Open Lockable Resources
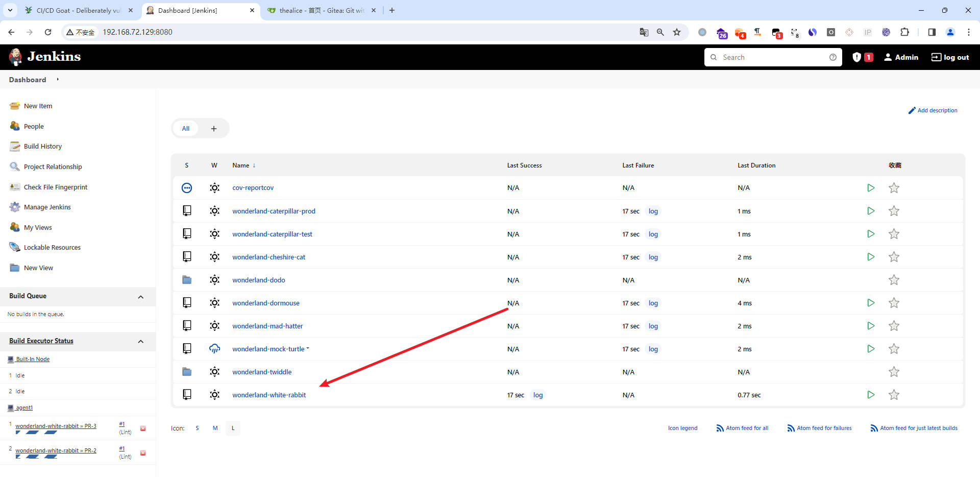This screenshot has height=477, width=980. (52, 248)
